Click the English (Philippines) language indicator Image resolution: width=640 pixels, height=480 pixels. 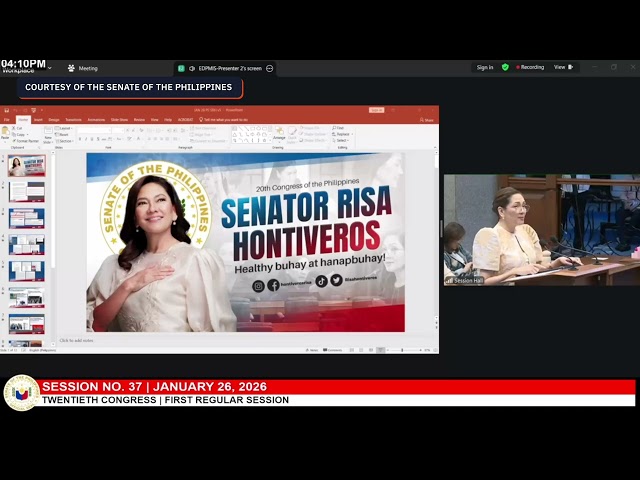(x=42, y=350)
